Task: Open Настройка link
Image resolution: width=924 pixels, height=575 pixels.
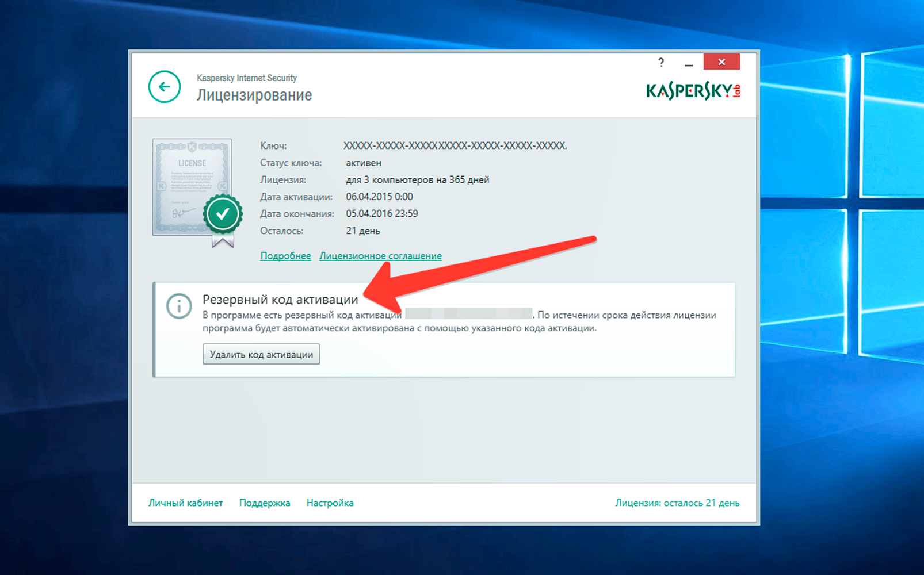Action: [330, 503]
